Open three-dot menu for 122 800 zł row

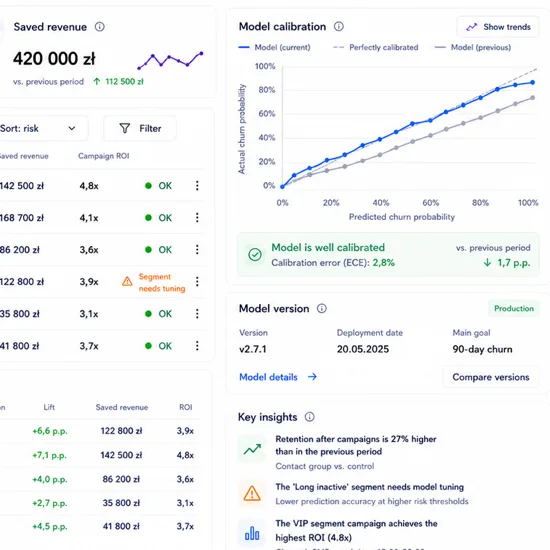pos(197,281)
